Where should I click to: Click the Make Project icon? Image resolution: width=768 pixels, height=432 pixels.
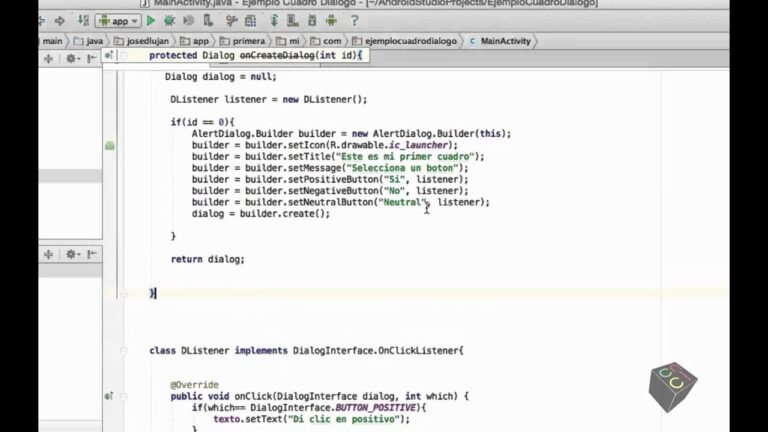(x=83, y=21)
